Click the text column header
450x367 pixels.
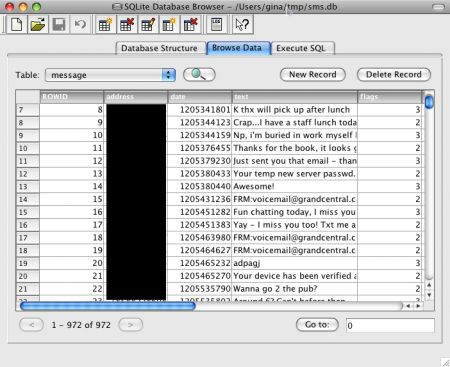tap(295, 97)
